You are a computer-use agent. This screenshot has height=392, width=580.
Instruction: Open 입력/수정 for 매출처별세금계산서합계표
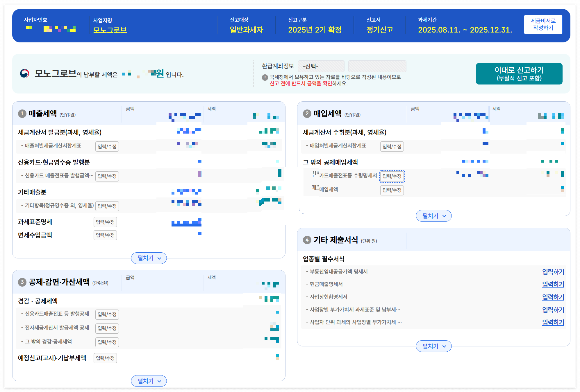pyautogui.click(x=107, y=146)
